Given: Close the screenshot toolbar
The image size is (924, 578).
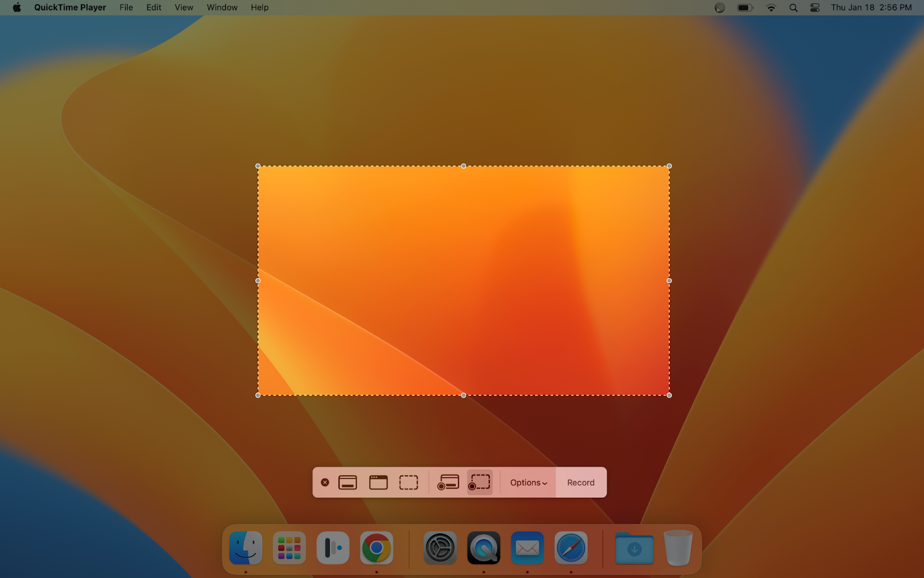Looking at the screenshot, I should point(325,483).
